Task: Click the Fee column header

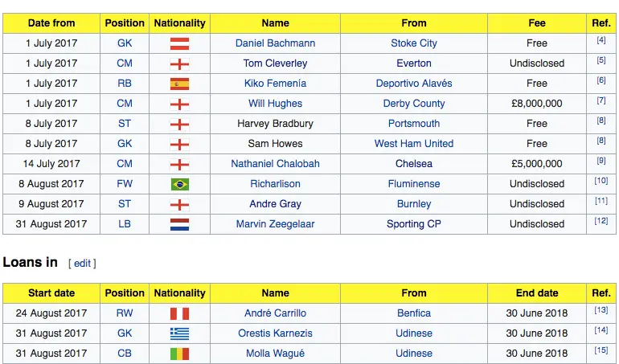Action: [x=537, y=23]
